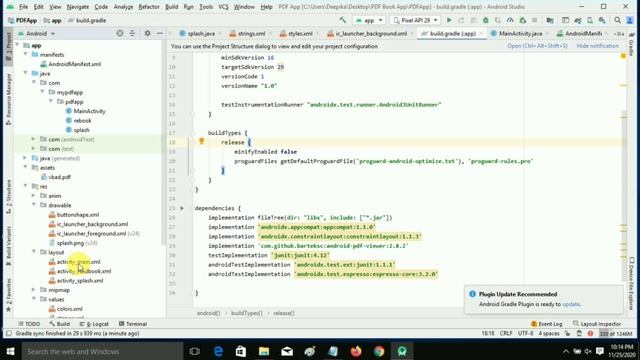Click the Android Studio taskbar icon
The height and width of the screenshot is (360, 640).
click(x=402, y=351)
